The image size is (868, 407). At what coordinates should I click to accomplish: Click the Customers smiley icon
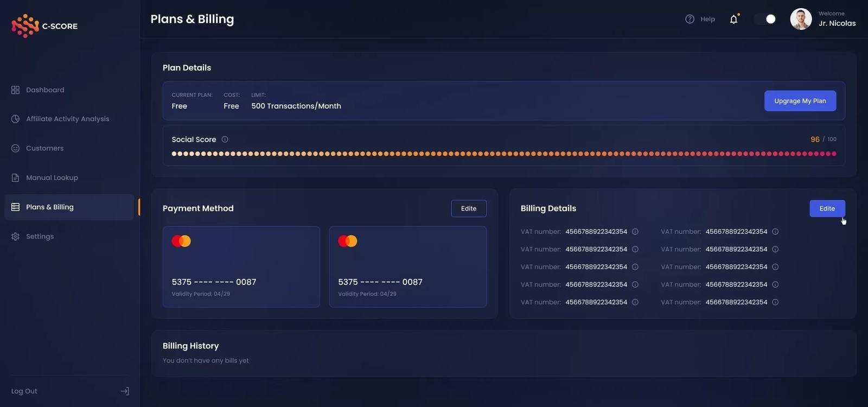click(15, 148)
